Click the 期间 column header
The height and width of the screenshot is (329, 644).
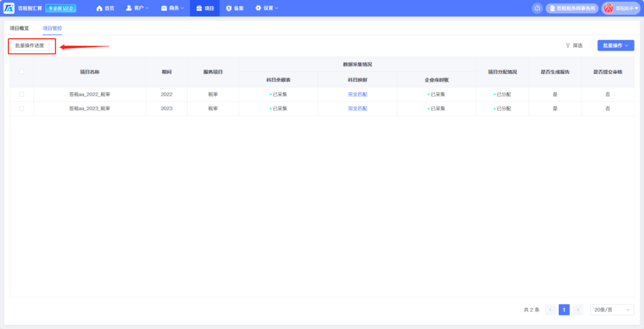[166, 72]
